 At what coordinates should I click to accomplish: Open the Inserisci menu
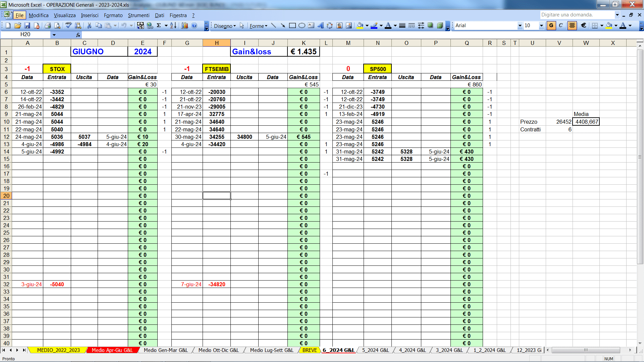tap(90, 15)
